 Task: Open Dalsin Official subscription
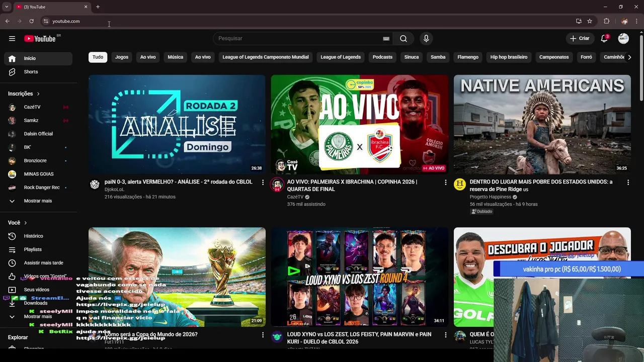point(38,134)
